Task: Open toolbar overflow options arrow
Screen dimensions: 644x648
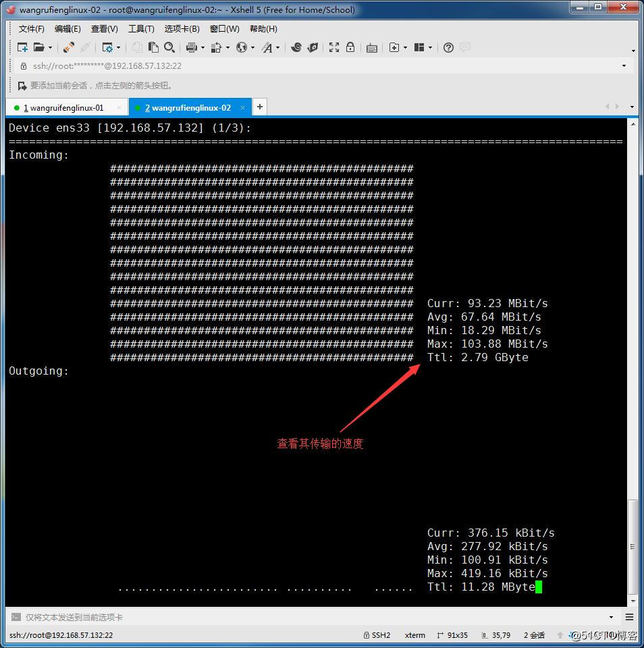Action: pos(634,51)
